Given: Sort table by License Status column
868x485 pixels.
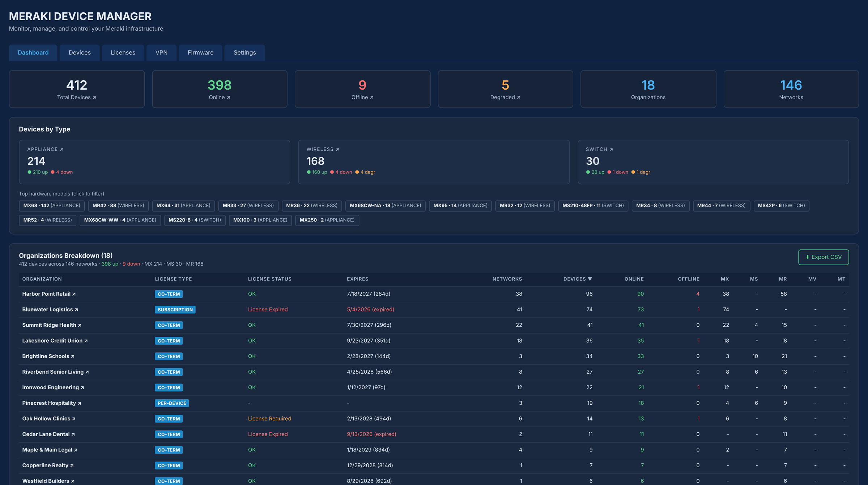Looking at the screenshot, I should pyautogui.click(x=269, y=279).
